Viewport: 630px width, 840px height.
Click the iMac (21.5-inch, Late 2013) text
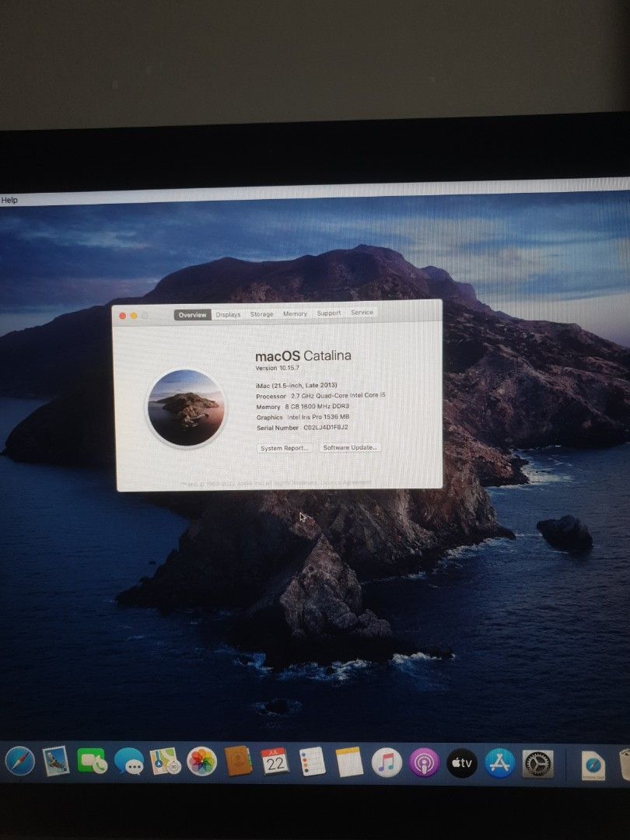tap(296, 385)
